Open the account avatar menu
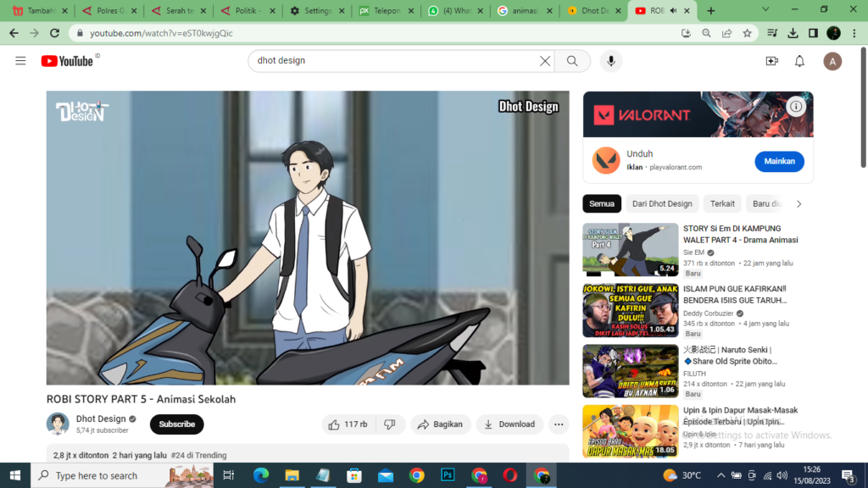868x488 pixels. tap(832, 61)
